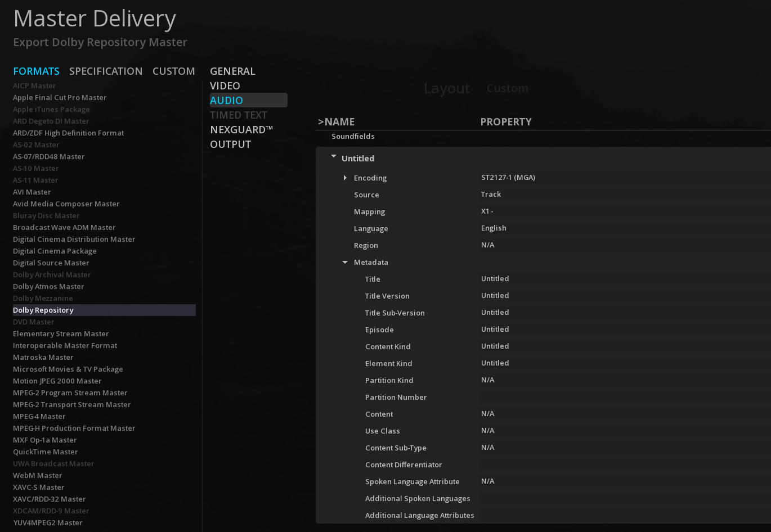Select Interoperable Master Format entry

pyautogui.click(x=65, y=345)
